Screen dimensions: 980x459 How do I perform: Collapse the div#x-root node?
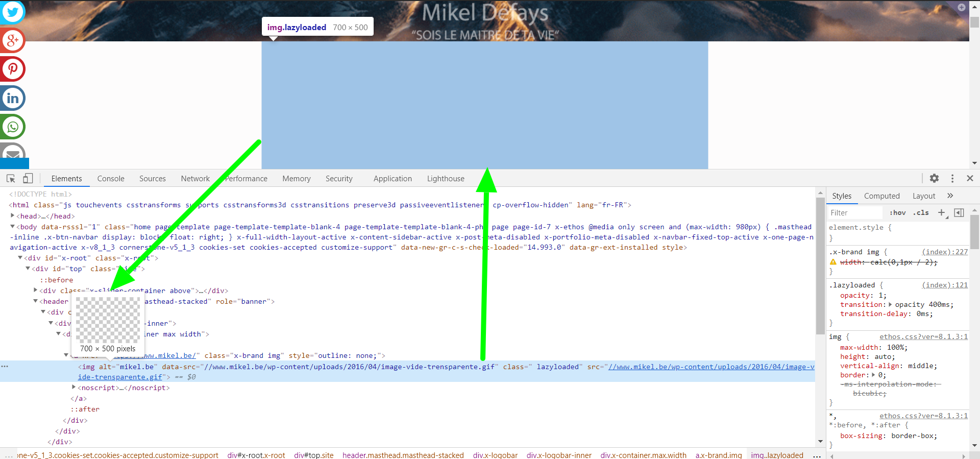[20, 258]
